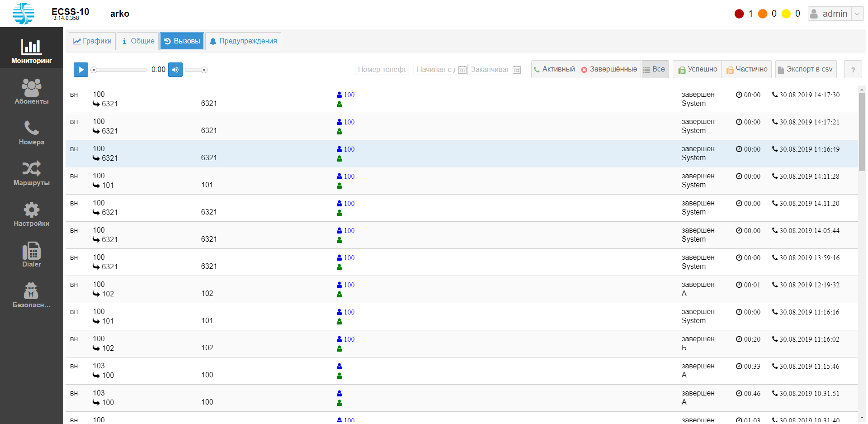
Task: Click the green callee icon in the 12:19:32 row
Action: point(340,295)
